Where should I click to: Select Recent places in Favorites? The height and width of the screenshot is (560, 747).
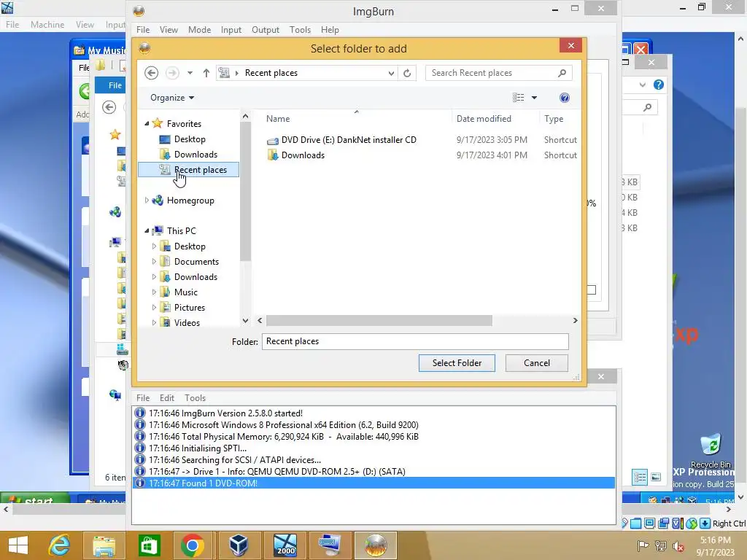click(x=188, y=169)
